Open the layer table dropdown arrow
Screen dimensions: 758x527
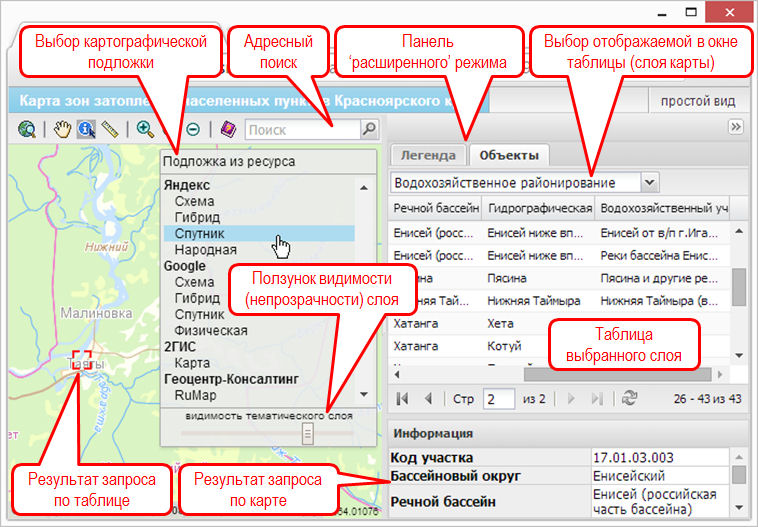click(x=650, y=183)
